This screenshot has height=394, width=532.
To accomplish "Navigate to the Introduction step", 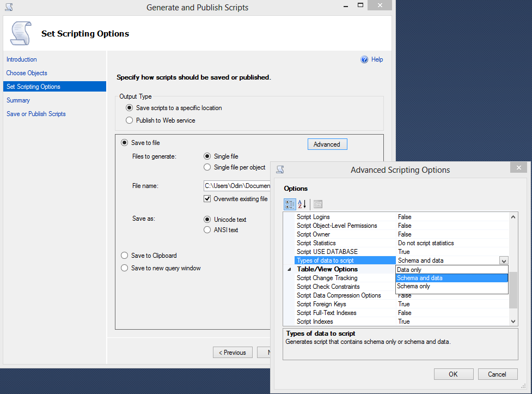I will pos(21,59).
